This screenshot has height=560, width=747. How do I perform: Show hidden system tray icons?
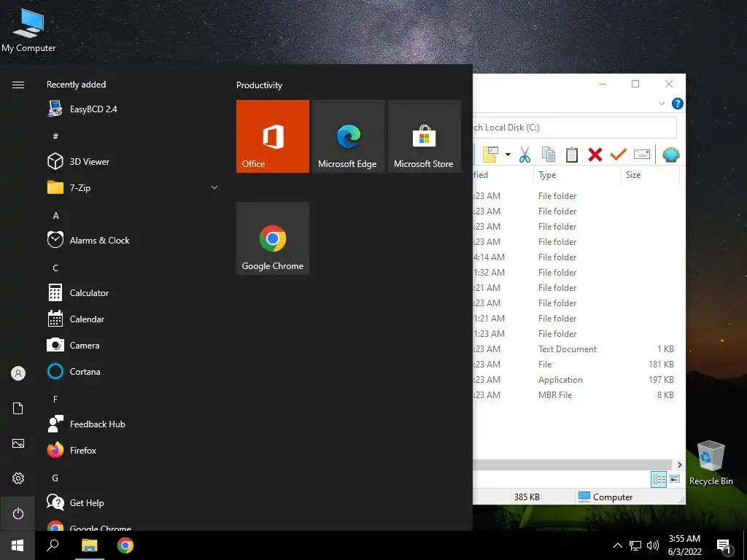[x=617, y=545]
